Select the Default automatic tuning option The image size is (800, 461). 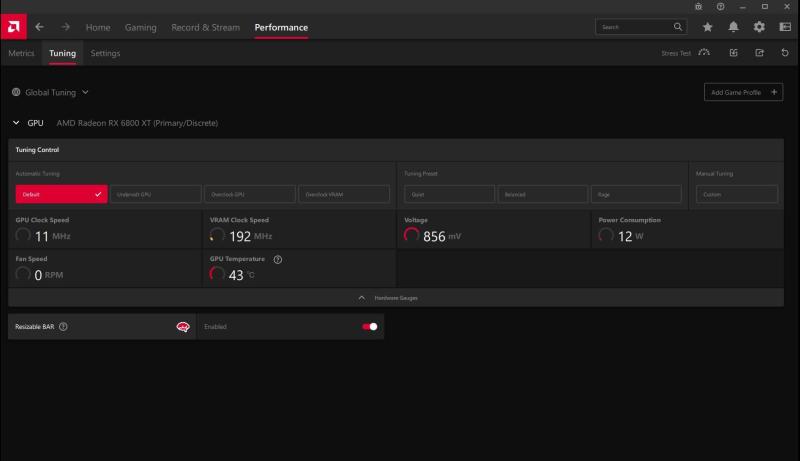pos(60,194)
